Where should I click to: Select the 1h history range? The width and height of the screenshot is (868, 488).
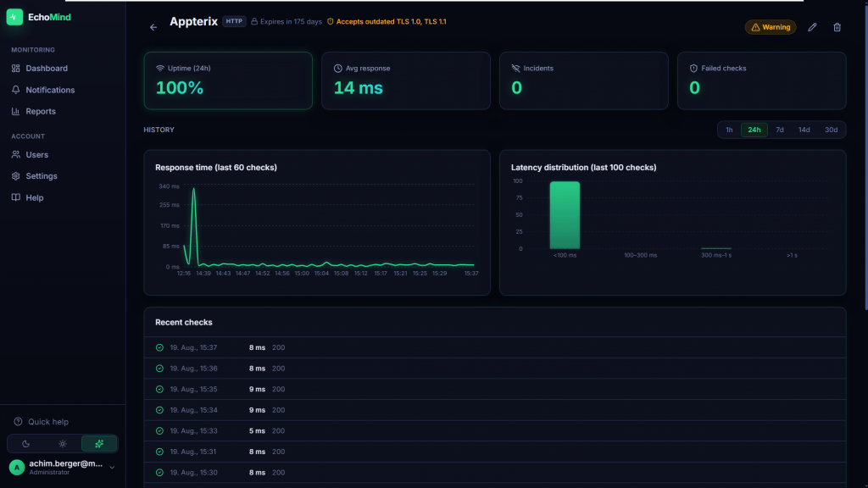(x=729, y=130)
